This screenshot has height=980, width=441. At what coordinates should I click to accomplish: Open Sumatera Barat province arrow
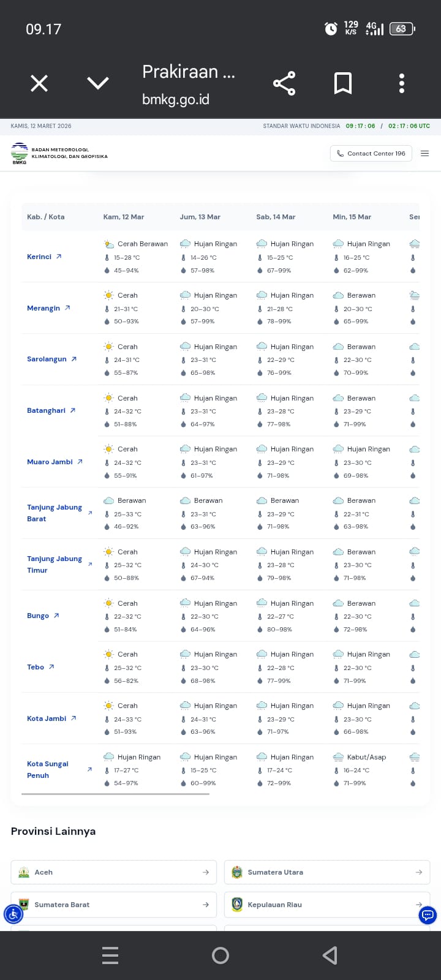coord(206,905)
